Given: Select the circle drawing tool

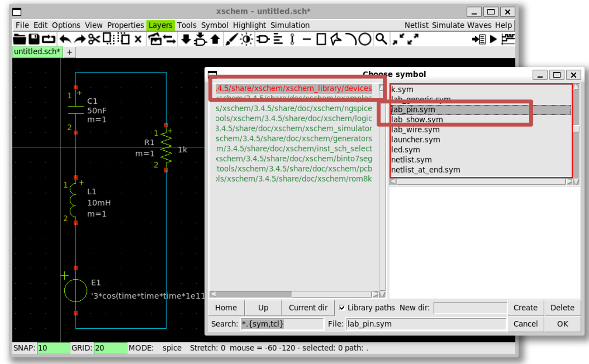Looking at the screenshot, I should (x=365, y=39).
